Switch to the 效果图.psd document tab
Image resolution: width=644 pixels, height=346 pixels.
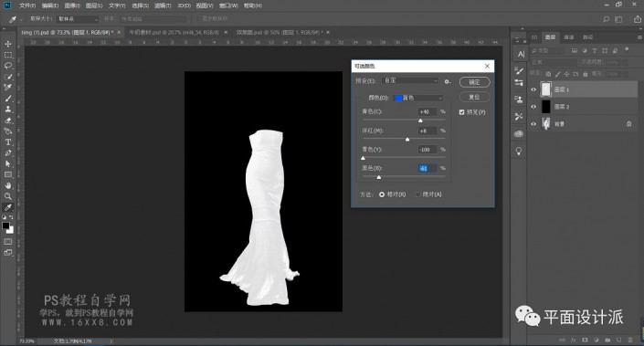pos(280,32)
